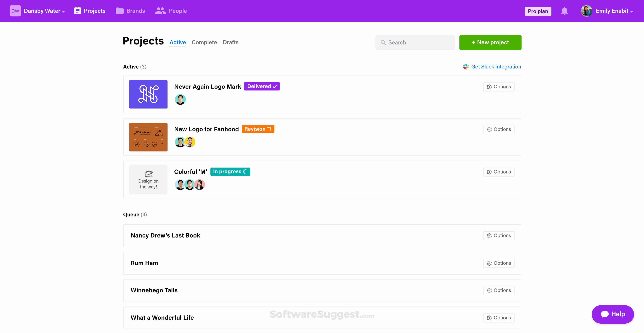Click the New project button

point(490,42)
